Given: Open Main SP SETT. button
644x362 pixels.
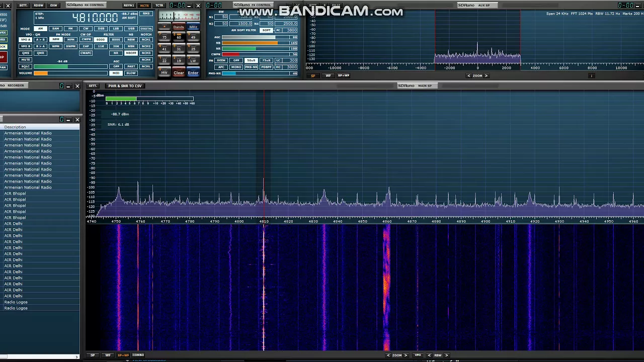Looking at the screenshot, I should (93, 86).
